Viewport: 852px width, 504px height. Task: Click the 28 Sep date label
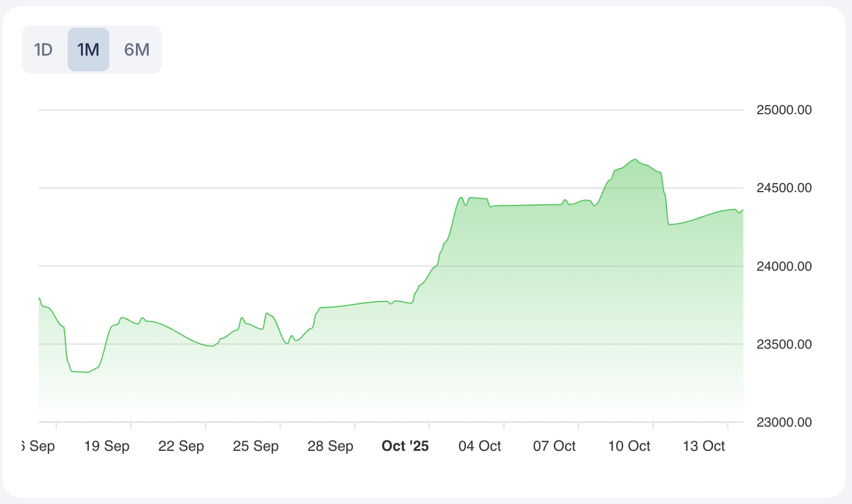[x=331, y=447]
